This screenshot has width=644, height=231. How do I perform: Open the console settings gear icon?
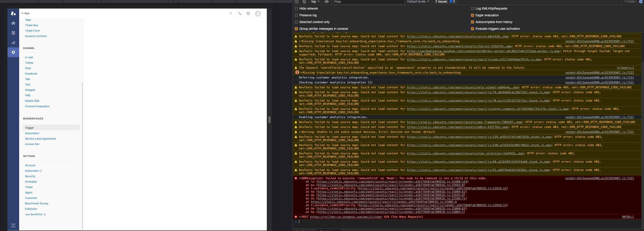[641, 2]
